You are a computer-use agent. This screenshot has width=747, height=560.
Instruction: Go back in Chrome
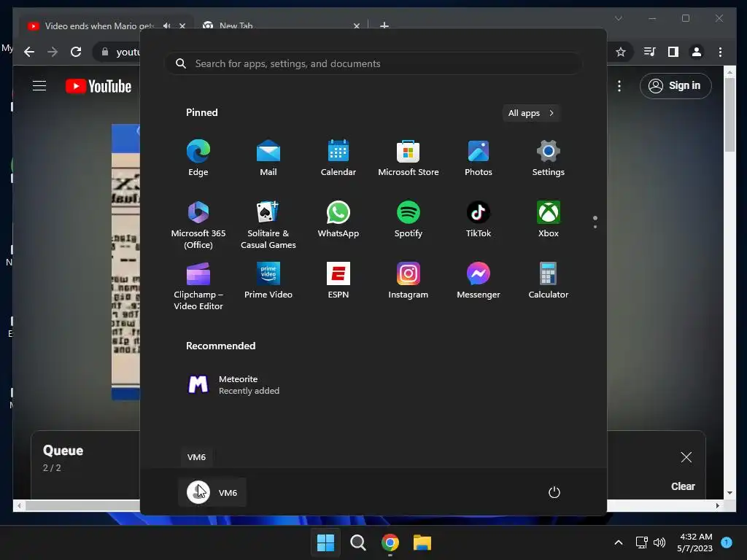(29, 52)
